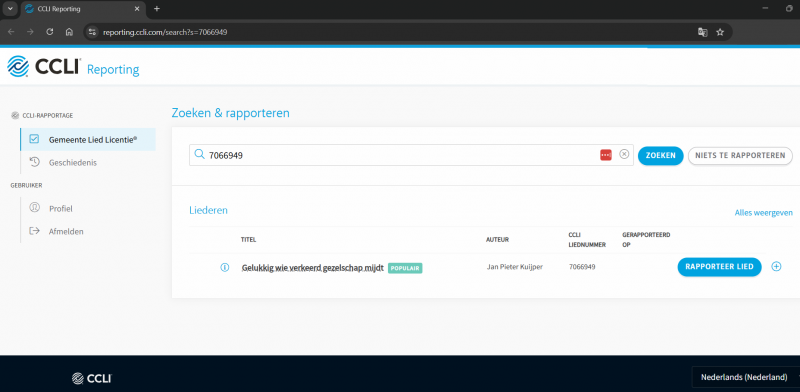
Task: Click author Jan Pieter Kuijper
Action: click(x=515, y=267)
